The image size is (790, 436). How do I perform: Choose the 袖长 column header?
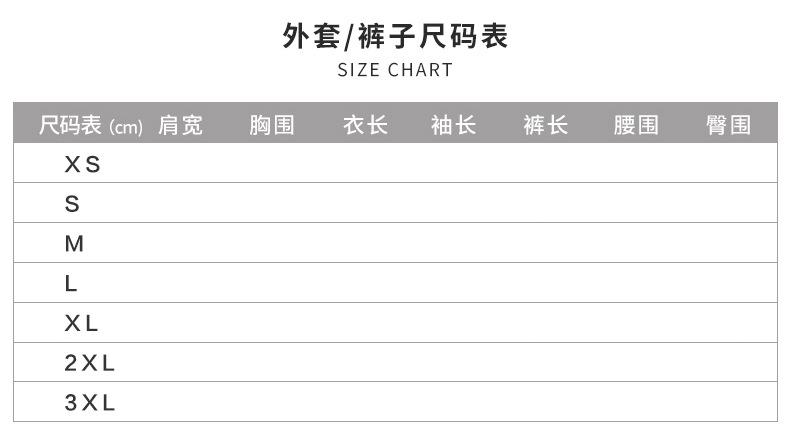coord(453,125)
